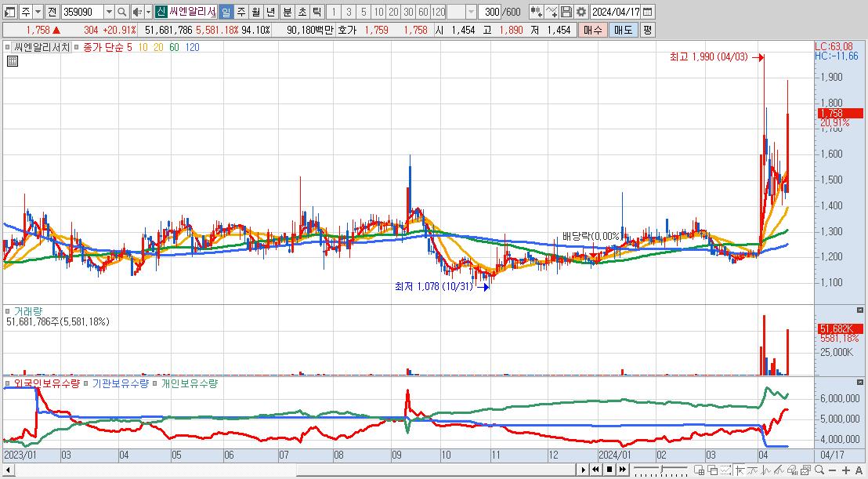Screen dimensions: 868x479
Task: Click the stock code input field 359090
Action: [82, 12]
